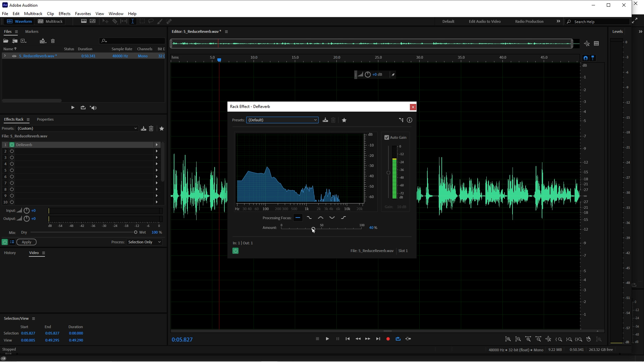
Task: Click the DeReverb favorite star icon
Action: 344,120
